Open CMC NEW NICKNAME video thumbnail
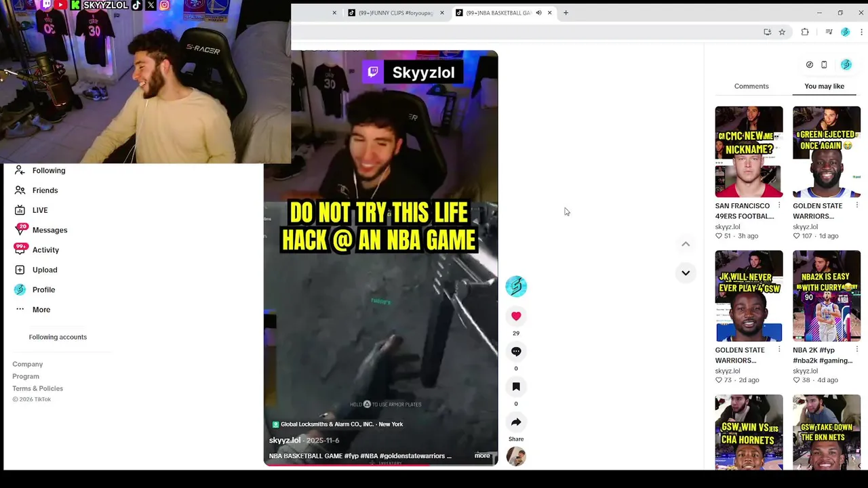This screenshot has height=488, width=868. tap(749, 152)
